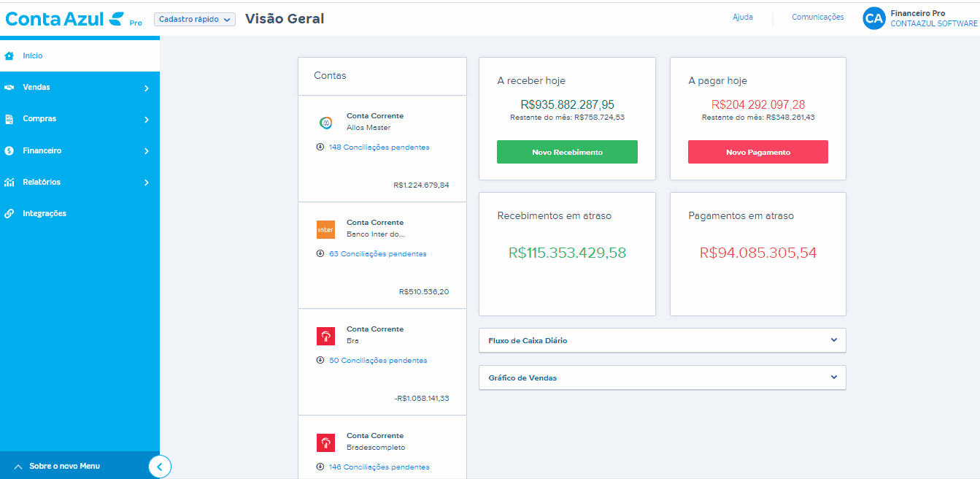Click the Início home icon
980x479 pixels.
(9, 55)
